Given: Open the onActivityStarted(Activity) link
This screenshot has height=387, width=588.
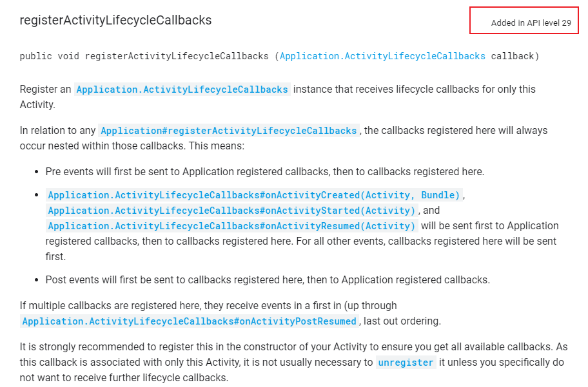Looking at the screenshot, I should point(231,211).
